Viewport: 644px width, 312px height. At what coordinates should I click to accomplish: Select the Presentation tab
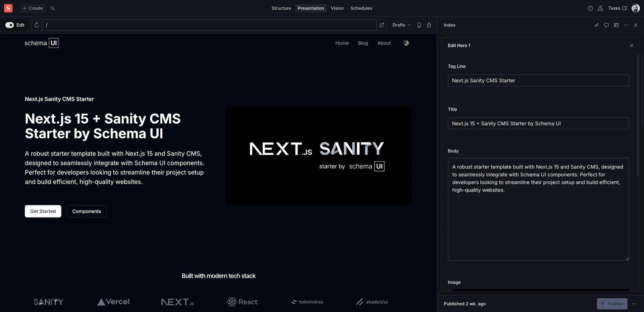[311, 8]
